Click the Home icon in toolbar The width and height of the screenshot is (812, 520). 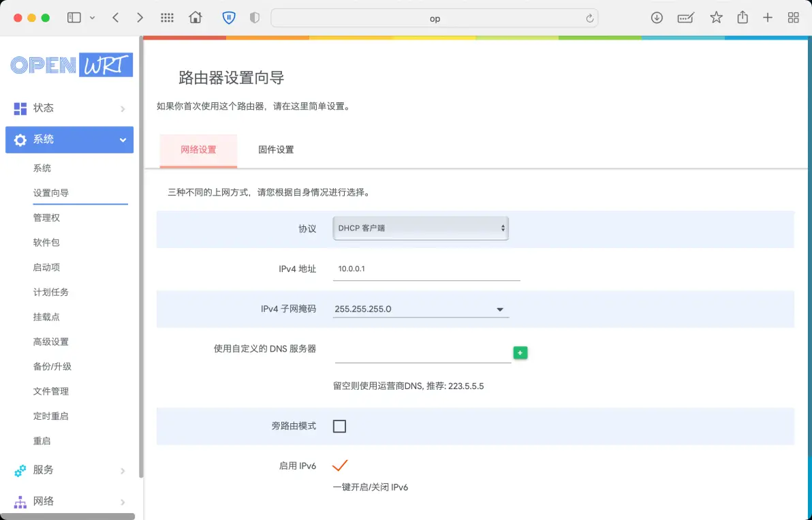(196, 18)
